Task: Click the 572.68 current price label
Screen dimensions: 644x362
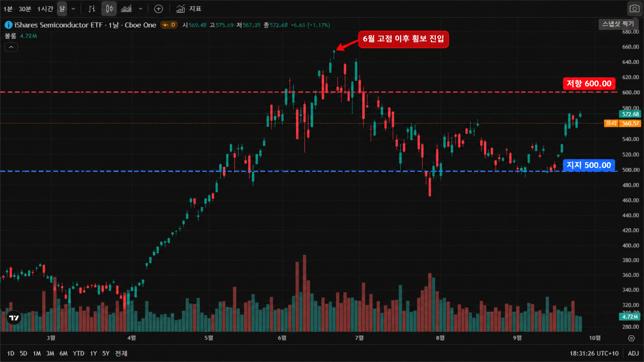Action: click(x=630, y=114)
